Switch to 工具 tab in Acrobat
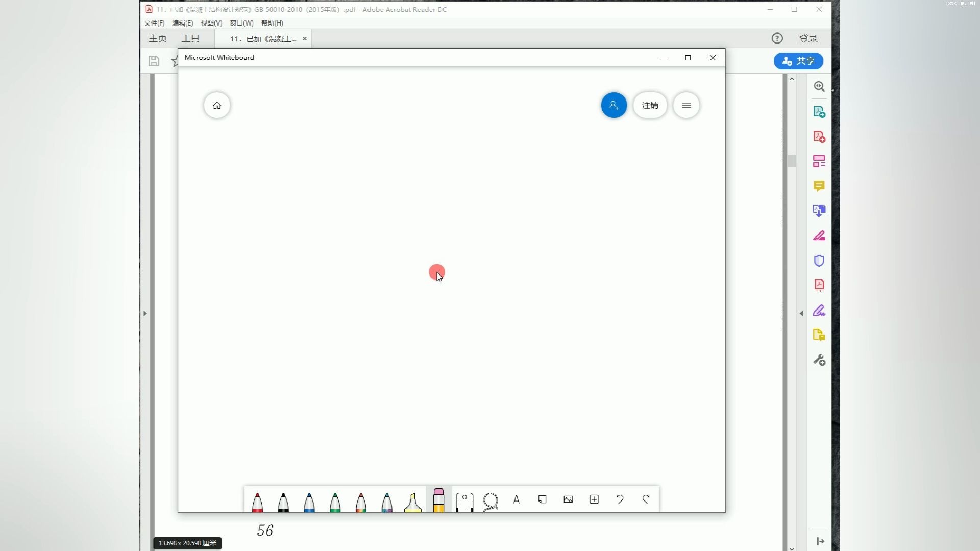The image size is (980, 551). coord(191,39)
